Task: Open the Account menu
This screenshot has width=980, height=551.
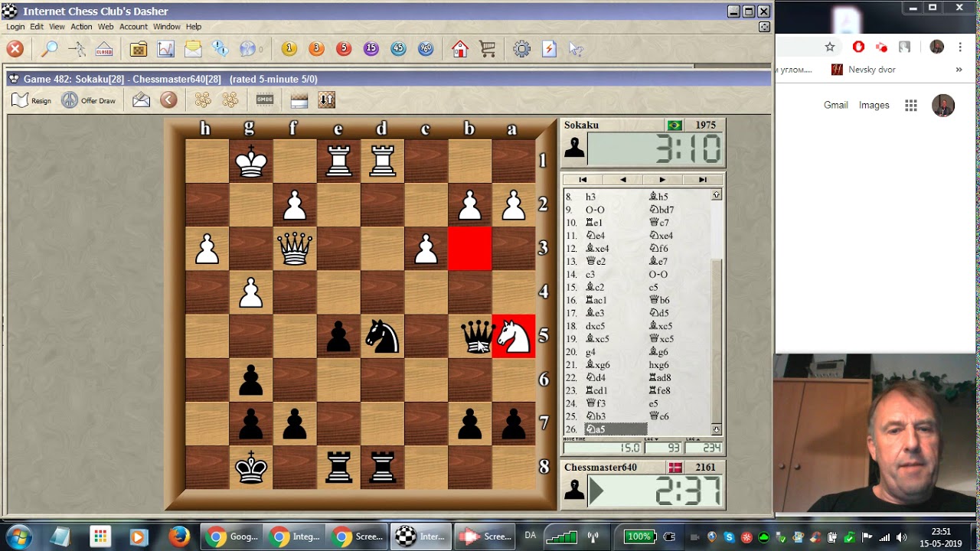Action: tap(133, 27)
